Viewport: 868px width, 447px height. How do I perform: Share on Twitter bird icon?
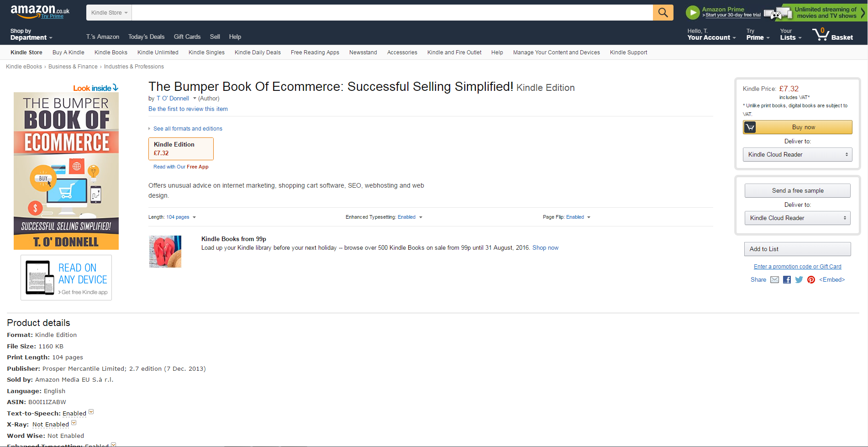tap(799, 280)
